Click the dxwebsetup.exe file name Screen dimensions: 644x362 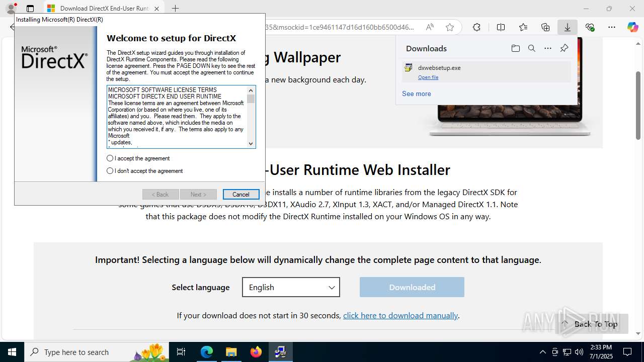pos(439,67)
